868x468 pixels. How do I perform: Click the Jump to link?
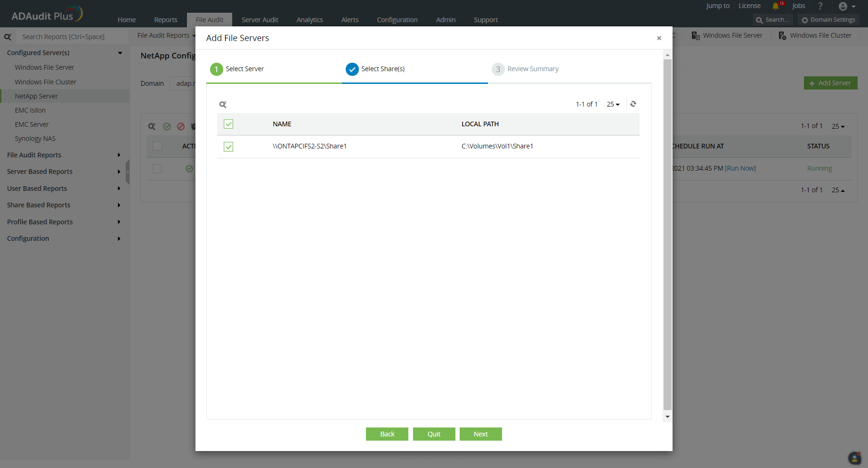tap(718, 6)
